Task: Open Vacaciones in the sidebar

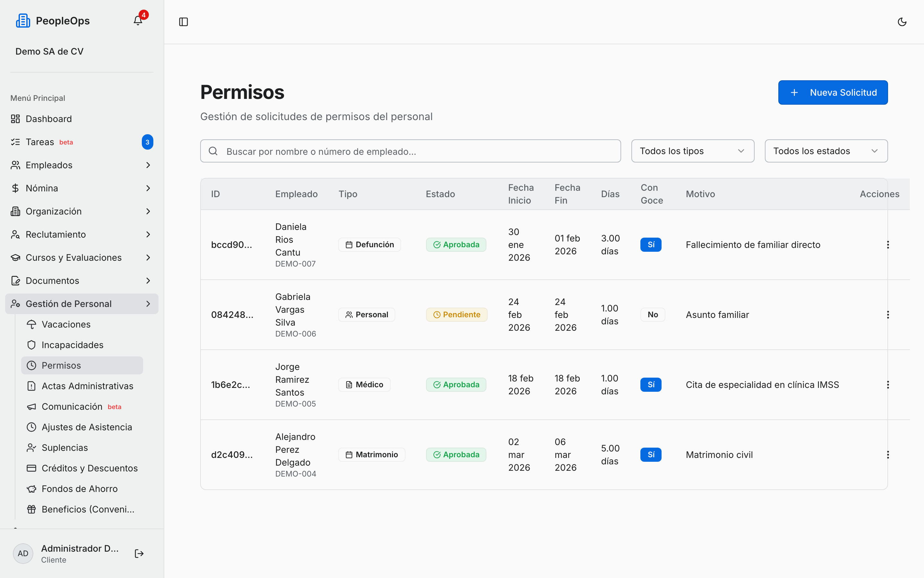Action: point(82,324)
